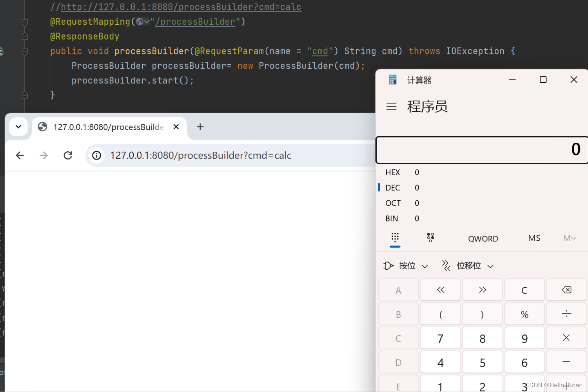The image size is (588, 392).
Task: Click the open parenthesis key
Action: click(440, 314)
